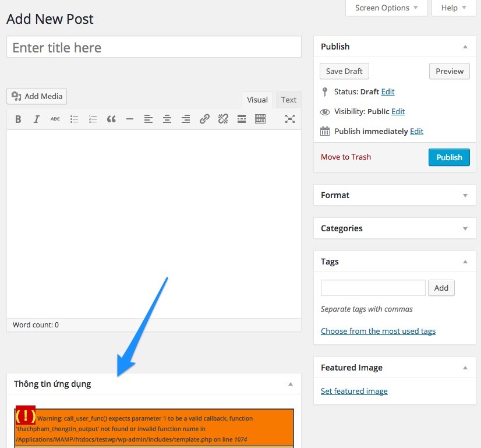Viewport: 481px width, 448px height.
Task: Switch to the Visual editor tab
Action: (257, 100)
